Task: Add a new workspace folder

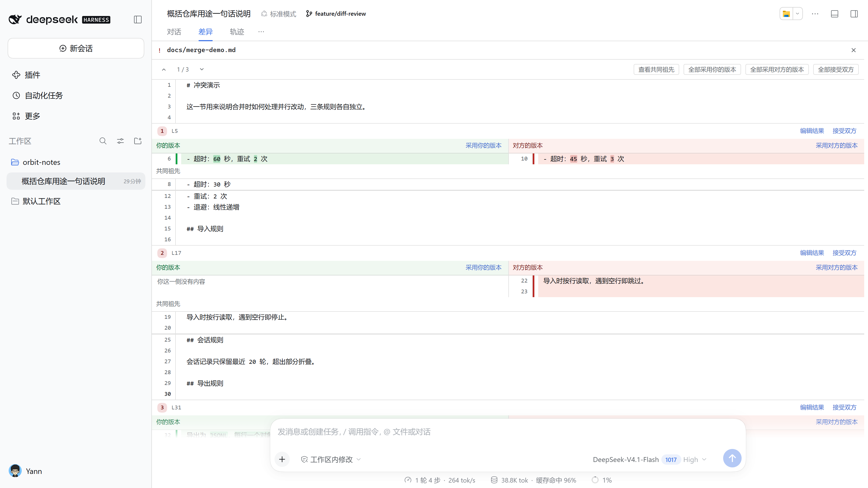Action: coord(138,141)
